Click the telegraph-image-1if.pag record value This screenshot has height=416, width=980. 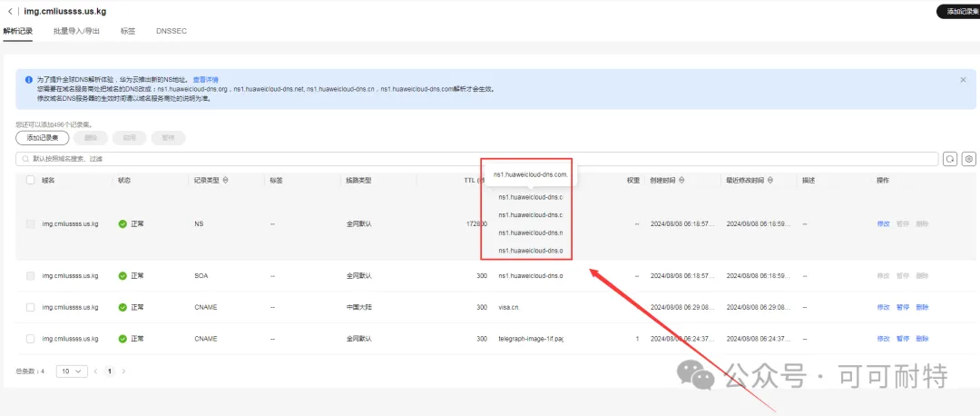(531, 339)
